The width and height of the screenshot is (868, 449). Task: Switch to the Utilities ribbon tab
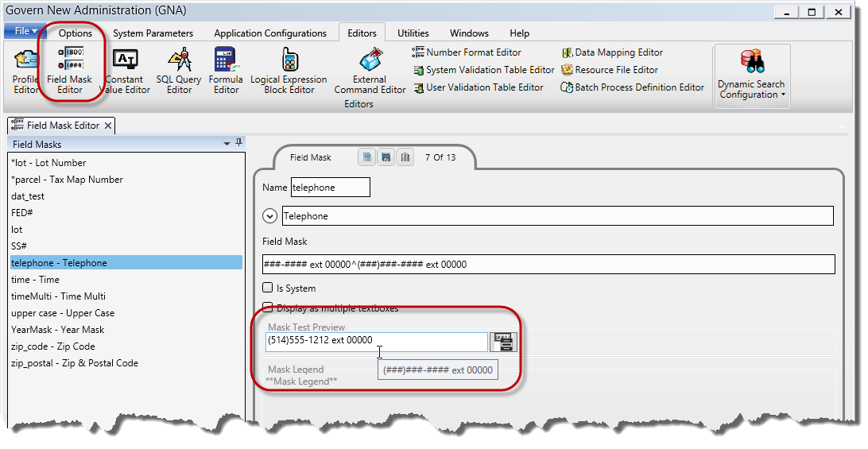pos(413,33)
